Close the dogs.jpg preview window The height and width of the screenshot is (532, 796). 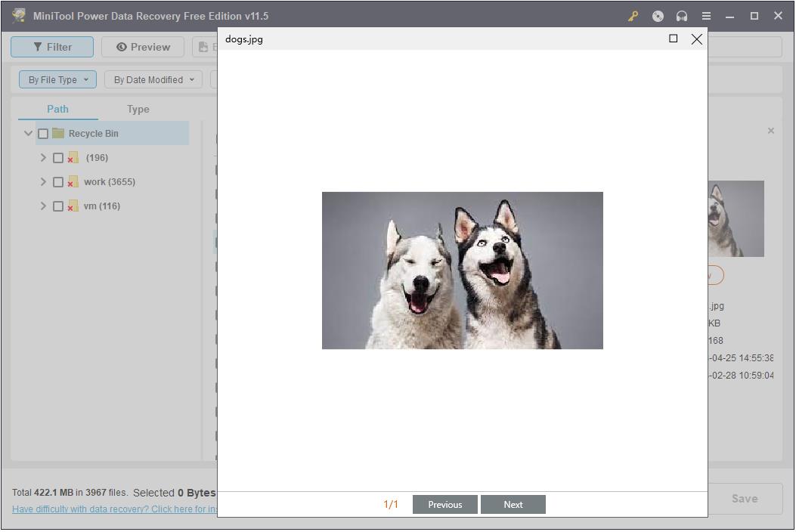[x=696, y=39]
